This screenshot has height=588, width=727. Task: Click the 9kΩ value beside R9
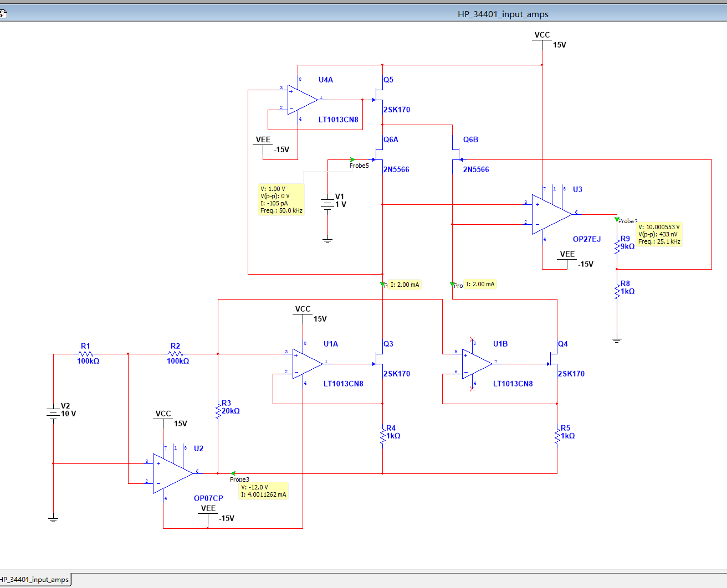coord(628,246)
